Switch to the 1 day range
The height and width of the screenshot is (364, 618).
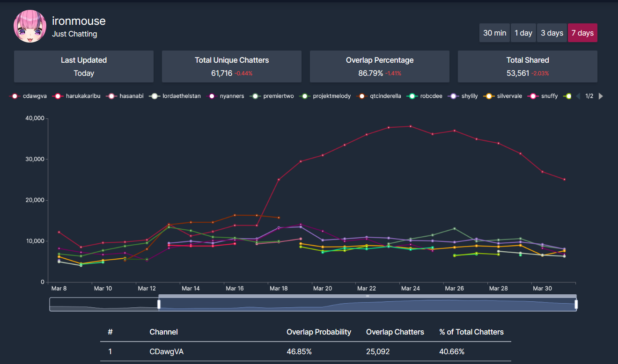pos(523,33)
